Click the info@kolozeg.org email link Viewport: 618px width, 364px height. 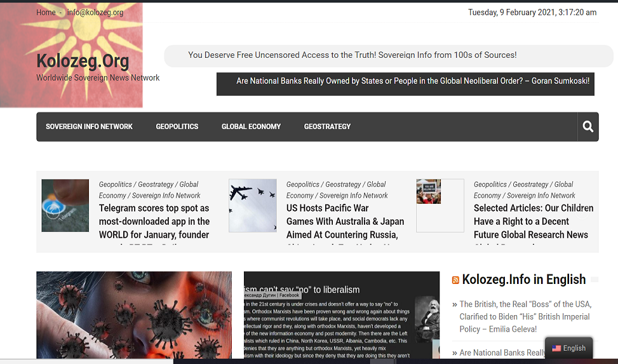point(95,12)
